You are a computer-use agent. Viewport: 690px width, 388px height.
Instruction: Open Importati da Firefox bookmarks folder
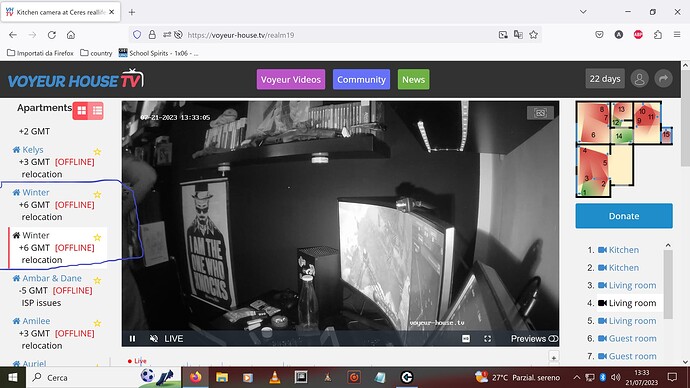40,53
